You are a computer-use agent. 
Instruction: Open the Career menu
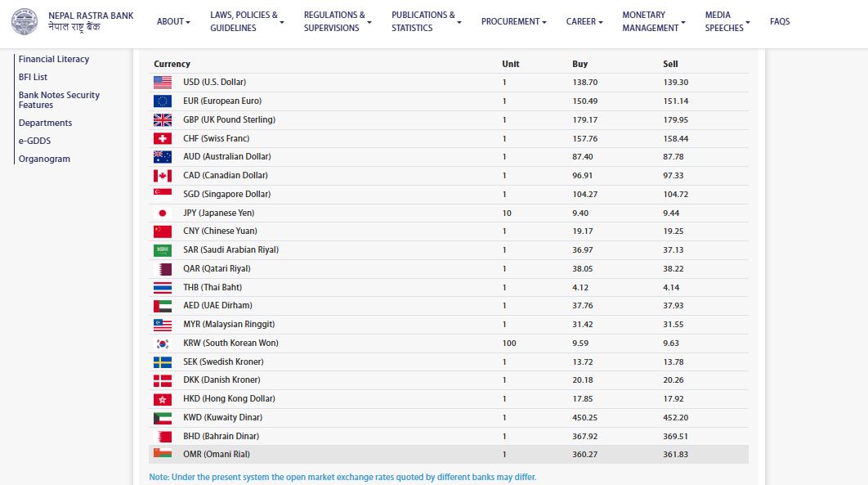click(x=584, y=21)
